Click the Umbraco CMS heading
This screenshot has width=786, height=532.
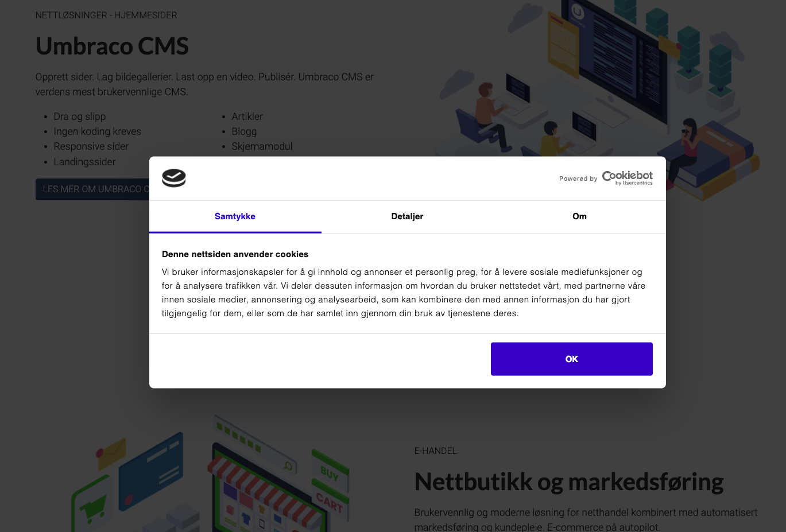[x=112, y=46]
